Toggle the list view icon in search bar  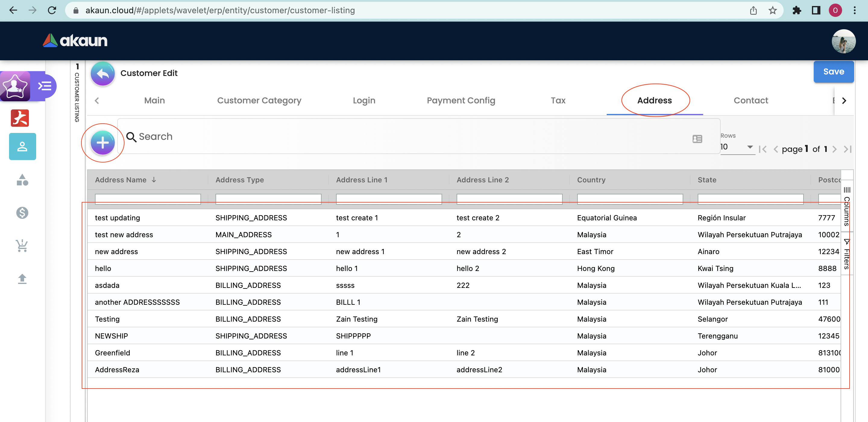pos(697,139)
